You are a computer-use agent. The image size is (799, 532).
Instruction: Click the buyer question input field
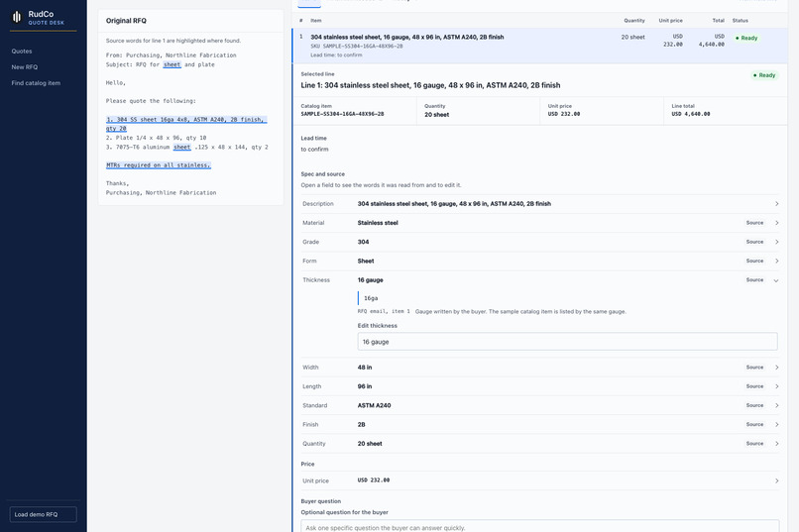(x=539, y=526)
